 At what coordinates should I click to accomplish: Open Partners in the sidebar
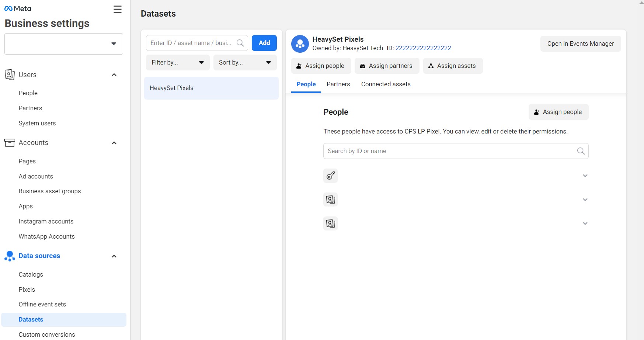click(x=31, y=108)
